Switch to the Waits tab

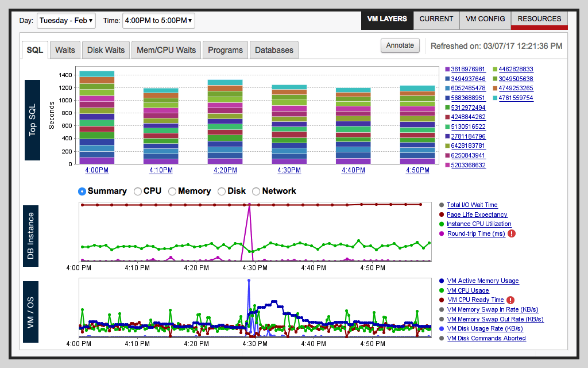65,50
